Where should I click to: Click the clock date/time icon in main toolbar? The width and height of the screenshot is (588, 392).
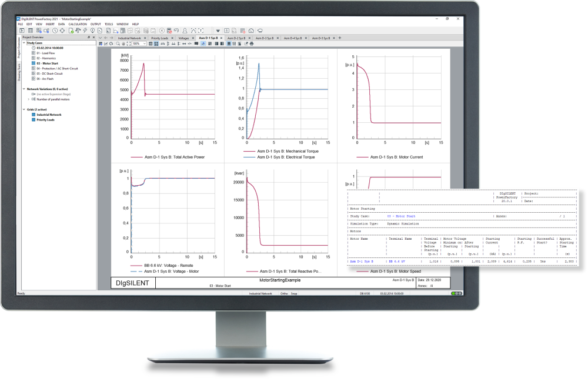point(55,31)
